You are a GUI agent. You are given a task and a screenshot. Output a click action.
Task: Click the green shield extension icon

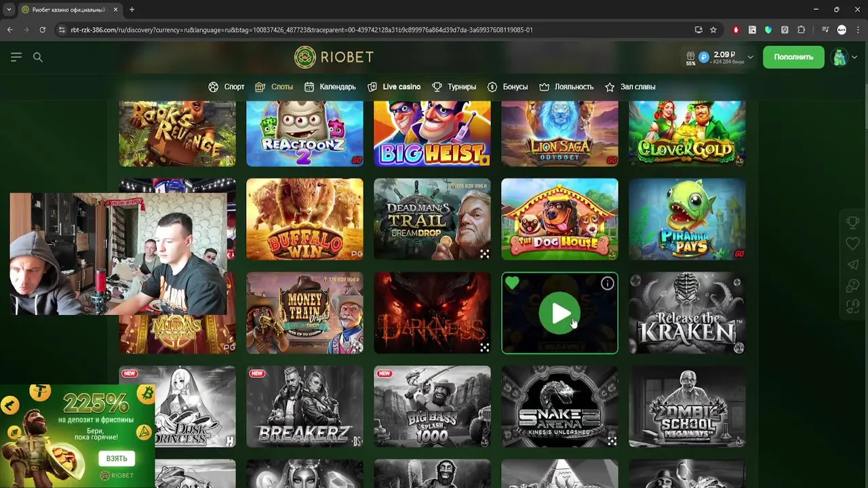click(x=768, y=30)
